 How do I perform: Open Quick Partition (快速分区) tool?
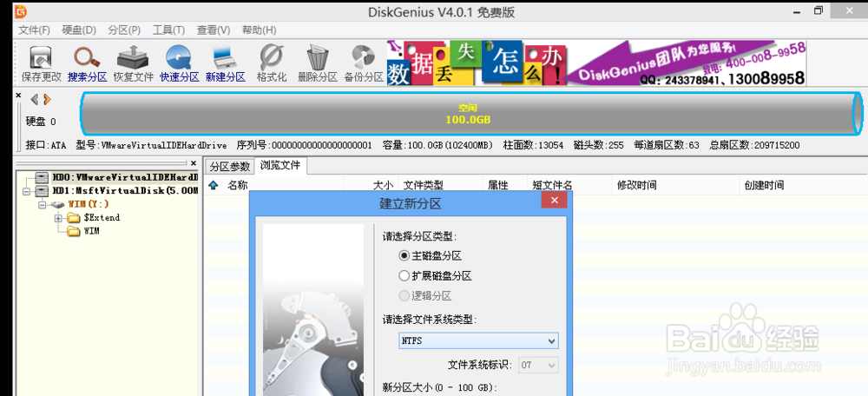179,64
